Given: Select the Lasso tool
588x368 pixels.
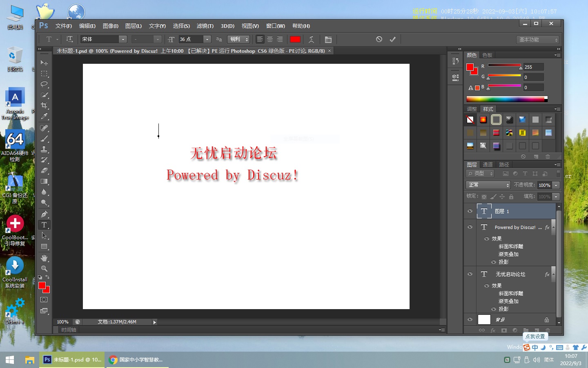Looking at the screenshot, I should tap(44, 84).
